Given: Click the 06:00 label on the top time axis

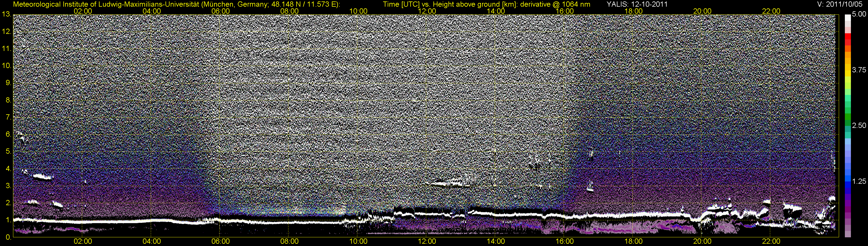Looking at the screenshot, I should coord(221,11).
